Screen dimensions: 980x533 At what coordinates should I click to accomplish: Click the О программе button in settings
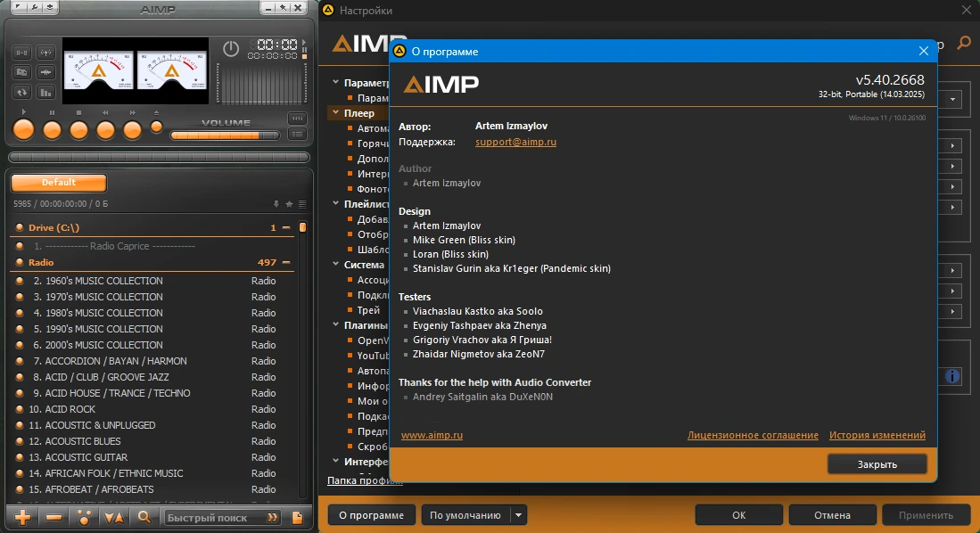click(x=371, y=515)
